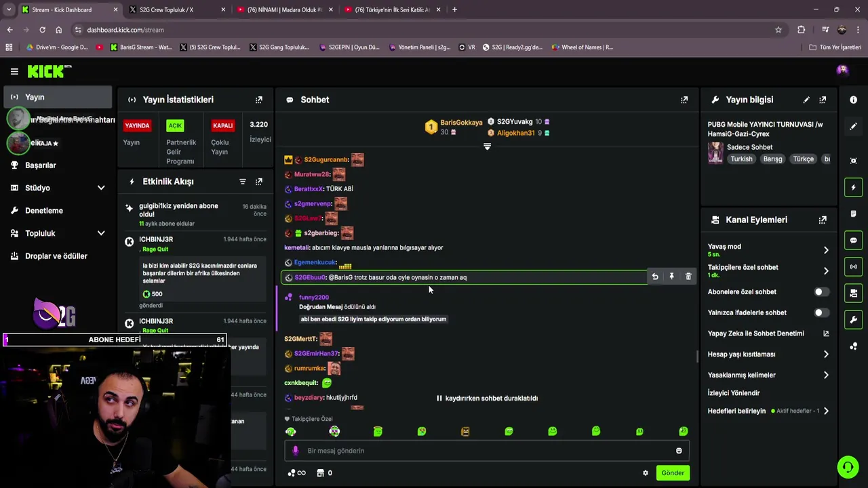Screen dimensions: 868x488
Task: Edit the stream info with the pencil icon
Action: 806,100
